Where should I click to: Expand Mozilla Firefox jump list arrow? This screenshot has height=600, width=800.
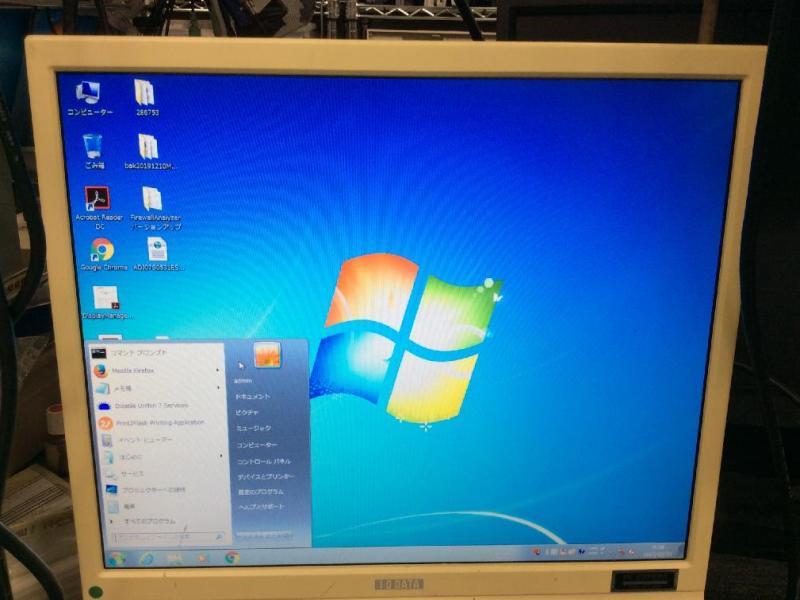click(x=218, y=370)
